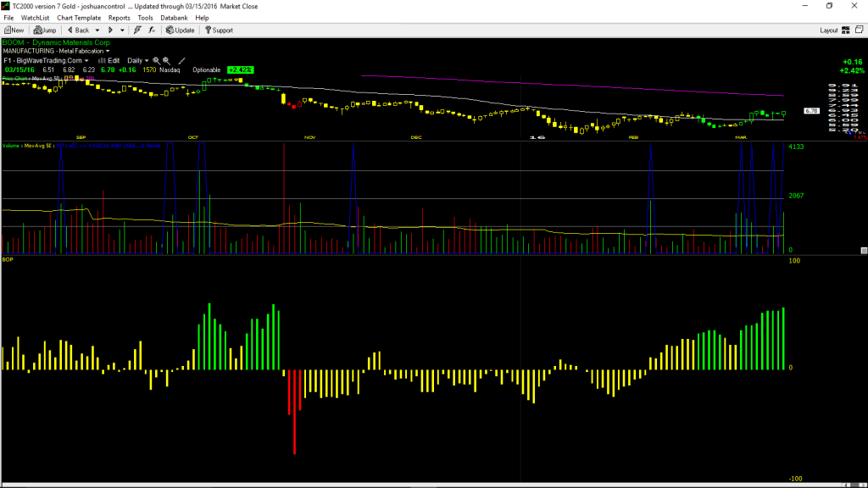Open the fx formula icon
This screenshot has width=868, height=488.
coord(152,30)
